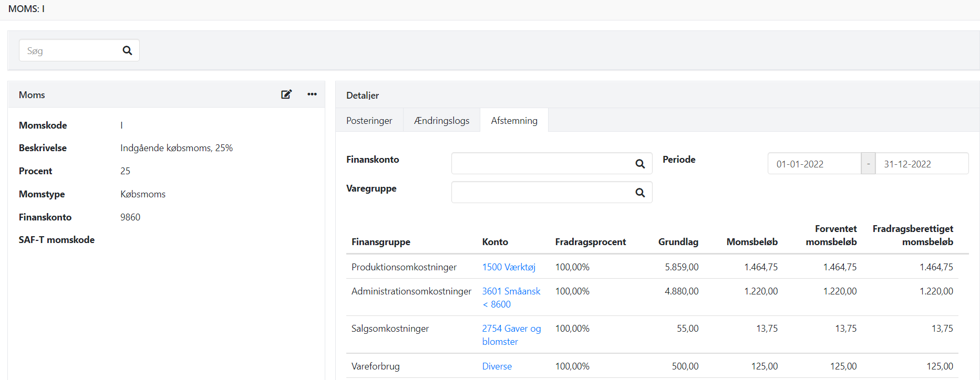Open the three-dots menu in Moms panel
Screen dimensions: 980x380
(x=312, y=94)
